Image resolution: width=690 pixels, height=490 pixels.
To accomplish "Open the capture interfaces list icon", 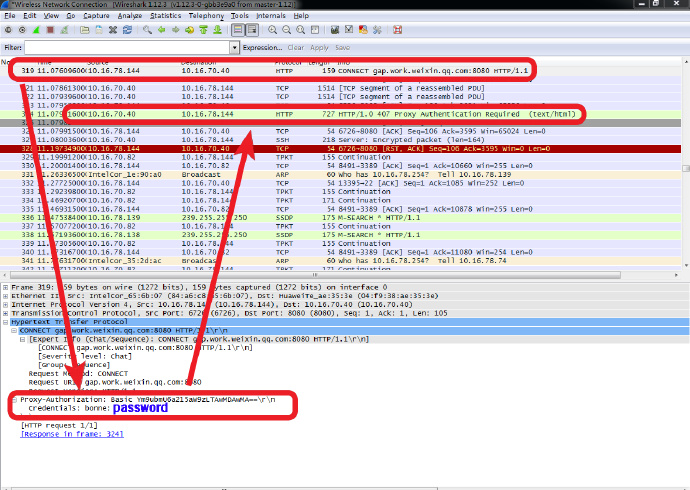I will pyautogui.click(x=8, y=30).
